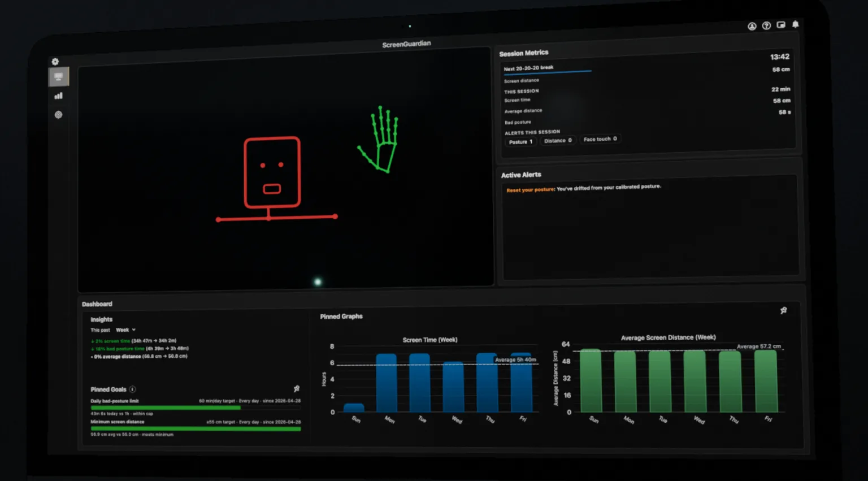Click the info icon beside Pinned Goals
Viewport: 868px width, 481px height.
(x=132, y=389)
